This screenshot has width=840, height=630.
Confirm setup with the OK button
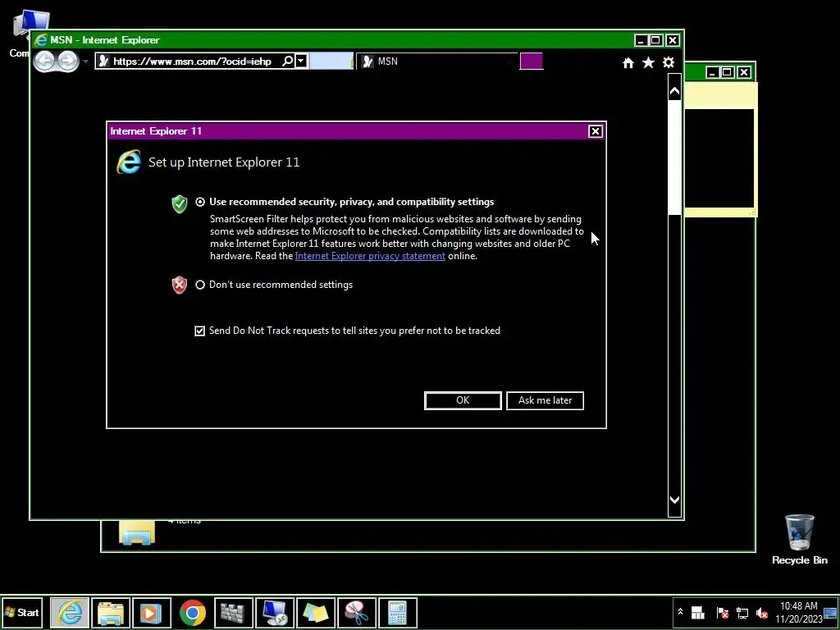point(463,400)
